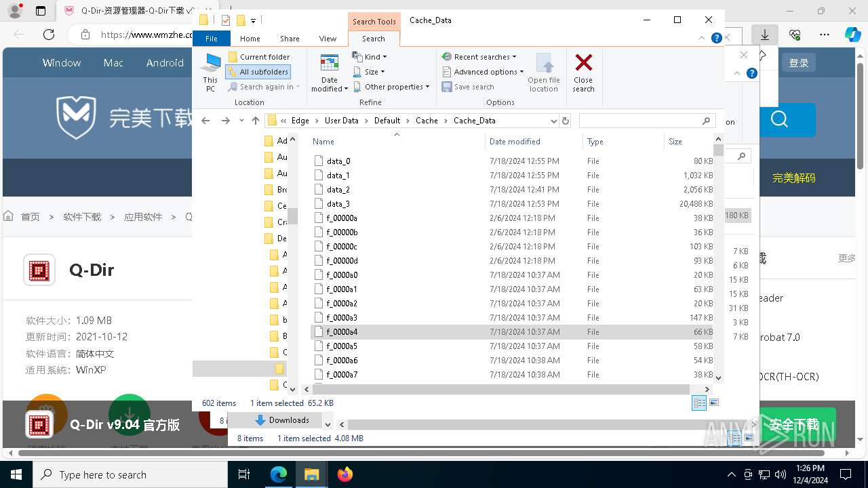868x488 pixels.
Task: Click the blue search button on webpage
Action: coord(780,121)
